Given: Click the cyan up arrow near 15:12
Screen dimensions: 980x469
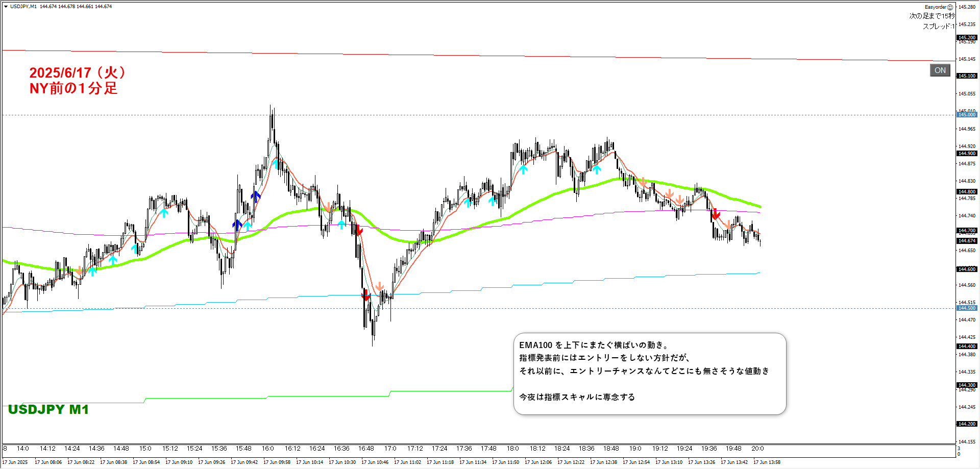Looking at the screenshot, I should (x=164, y=213).
